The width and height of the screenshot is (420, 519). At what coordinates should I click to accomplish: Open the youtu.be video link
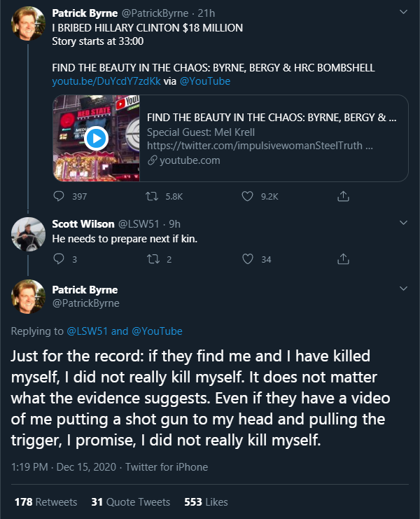[x=96, y=81]
